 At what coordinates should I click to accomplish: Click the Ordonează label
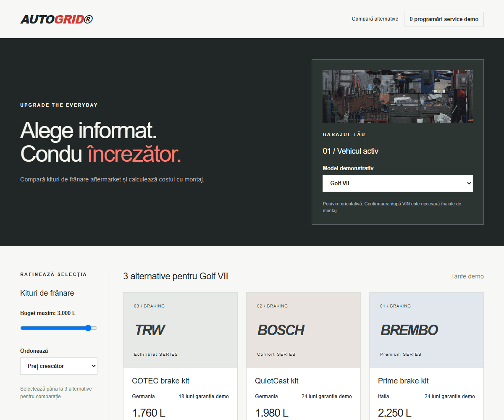[x=34, y=351]
